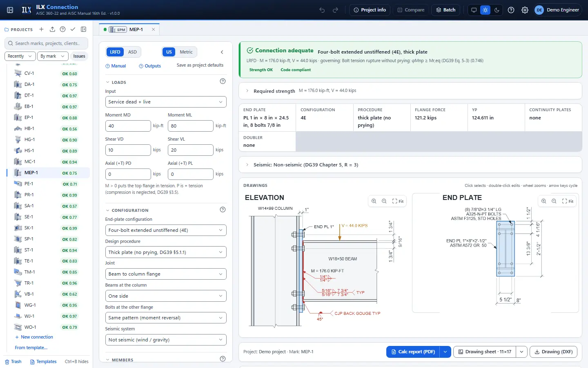Click New connection link
The image size is (588, 368).
tap(34, 337)
